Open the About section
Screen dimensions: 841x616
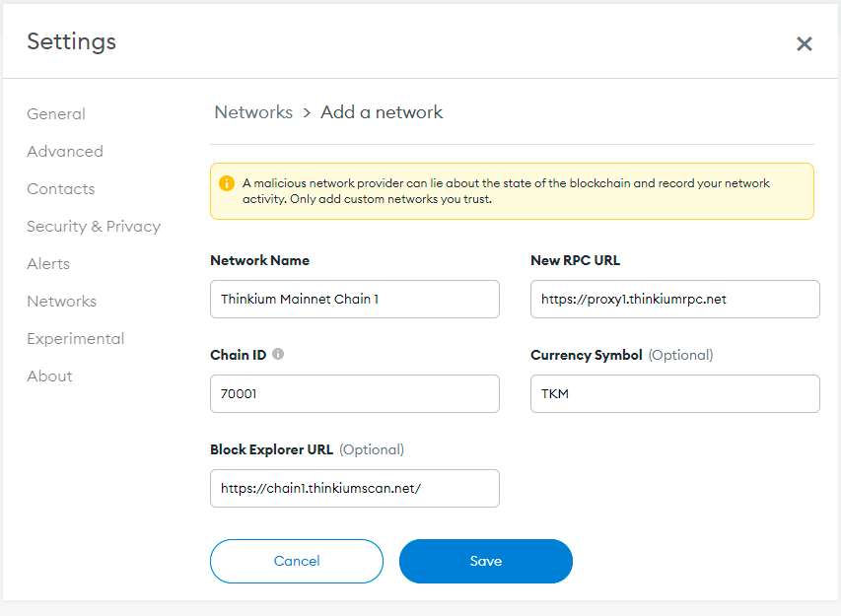(x=49, y=376)
